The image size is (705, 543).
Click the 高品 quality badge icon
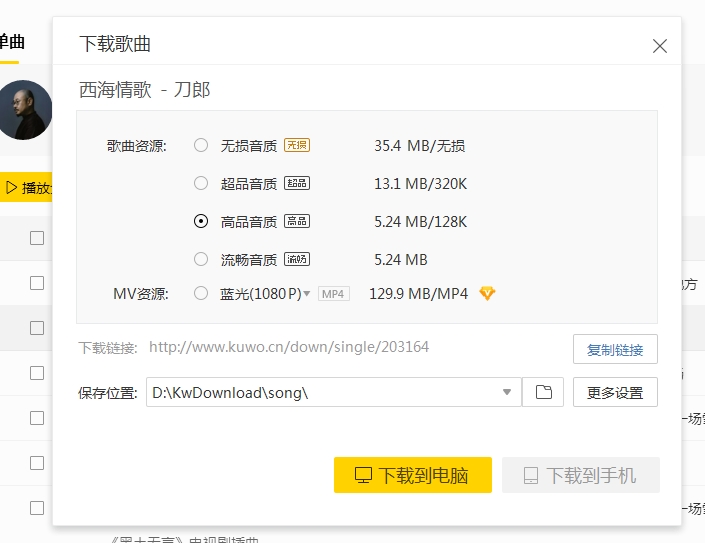297,221
